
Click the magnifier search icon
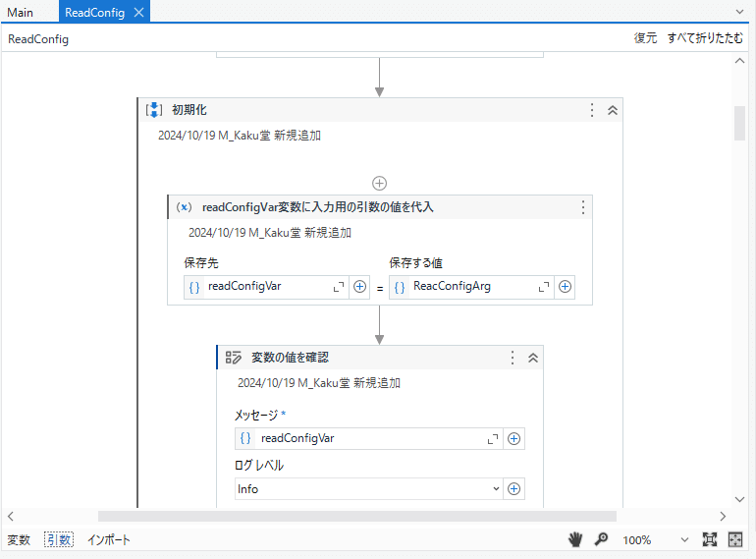601,539
